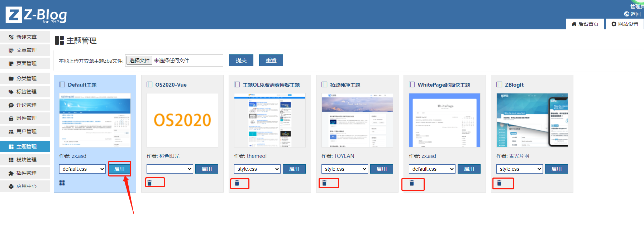The height and width of the screenshot is (252, 644).
Task: Open 插件管理 in the sidebar
Action: point(25,173)
